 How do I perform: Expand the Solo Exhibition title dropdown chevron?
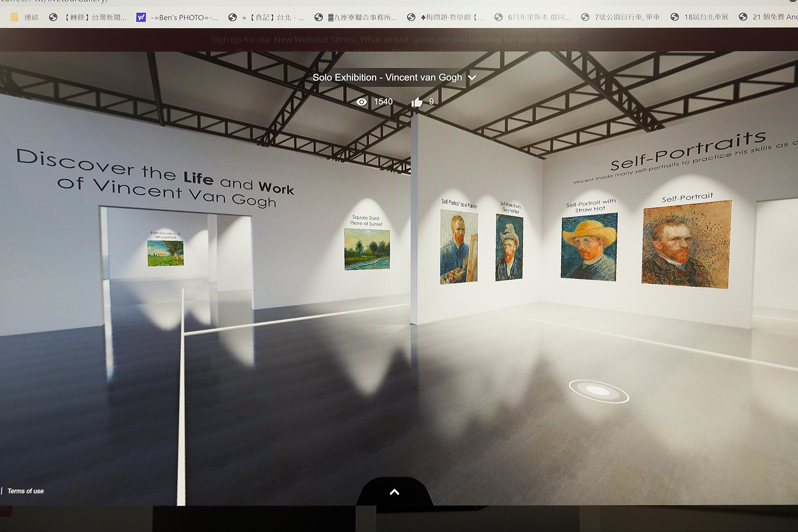[472, 78]
